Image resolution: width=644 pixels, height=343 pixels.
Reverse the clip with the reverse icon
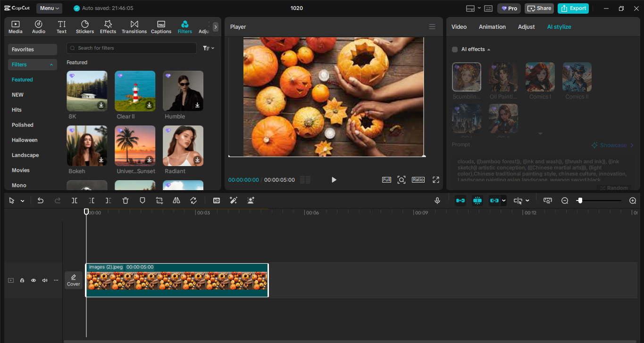pos(193,201)
